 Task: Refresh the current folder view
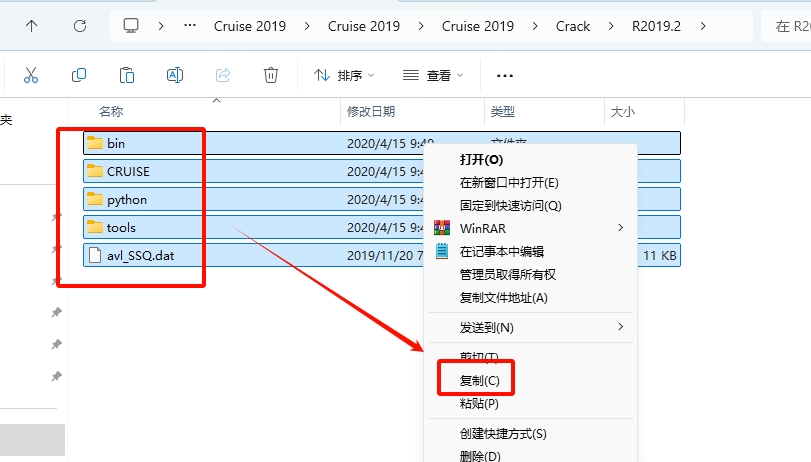point(80,26)
